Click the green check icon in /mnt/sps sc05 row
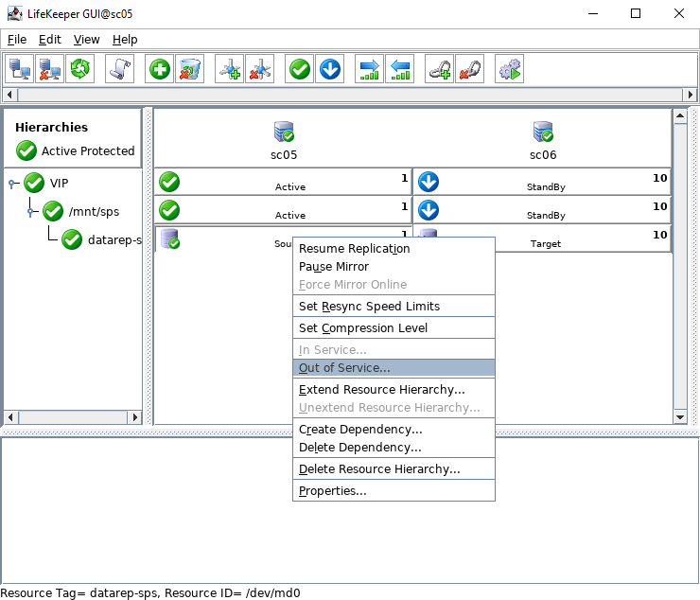Screen dimensions: 700x600 click(169, 210)
